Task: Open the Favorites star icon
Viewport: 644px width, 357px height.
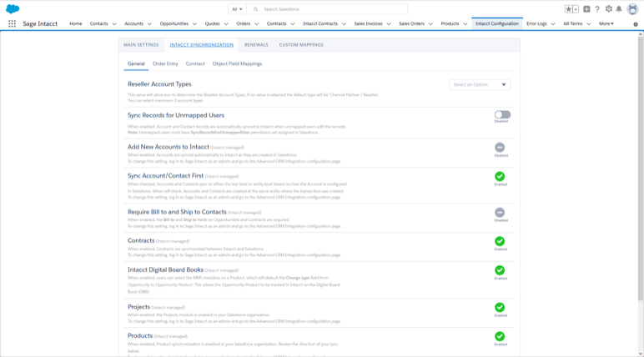Action: [568, 9]
